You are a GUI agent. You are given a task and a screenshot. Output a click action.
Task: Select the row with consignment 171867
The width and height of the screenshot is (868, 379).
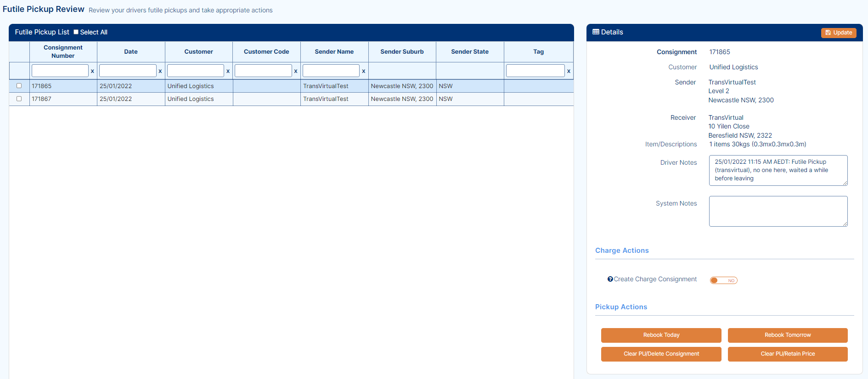291,99
